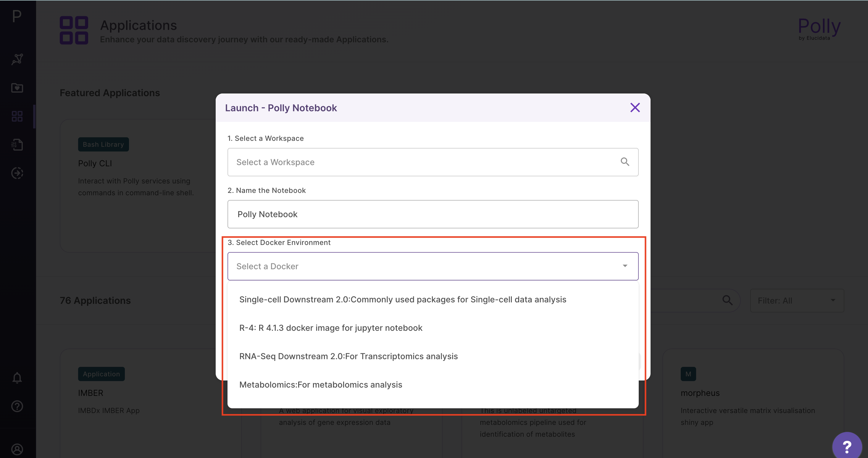Open the OmixAtlas network icon in sidebar

[17, 59]
